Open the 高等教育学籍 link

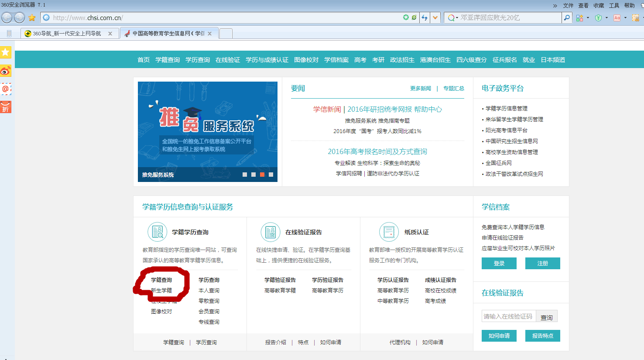280,291
